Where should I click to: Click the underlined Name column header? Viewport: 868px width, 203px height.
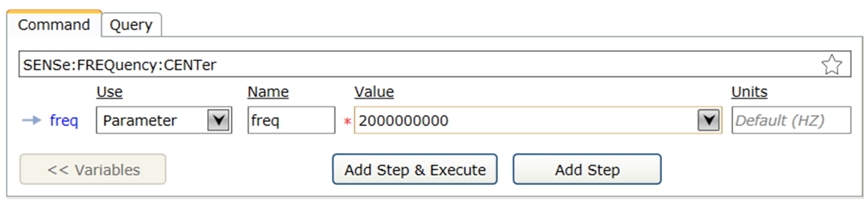(x=268, y=92)
